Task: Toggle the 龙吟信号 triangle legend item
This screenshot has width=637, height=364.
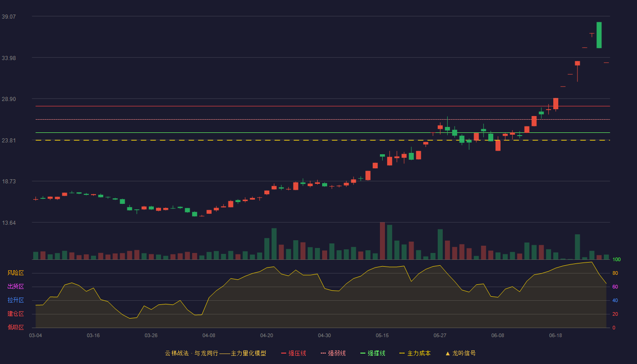Action: 460,353
